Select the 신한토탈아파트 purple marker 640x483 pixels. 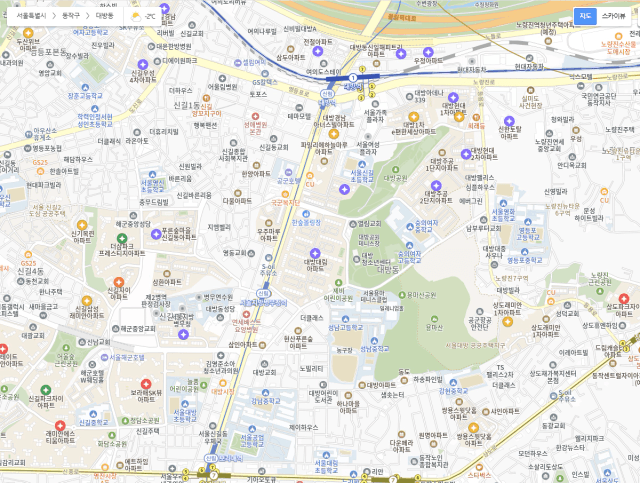(509, 121)
